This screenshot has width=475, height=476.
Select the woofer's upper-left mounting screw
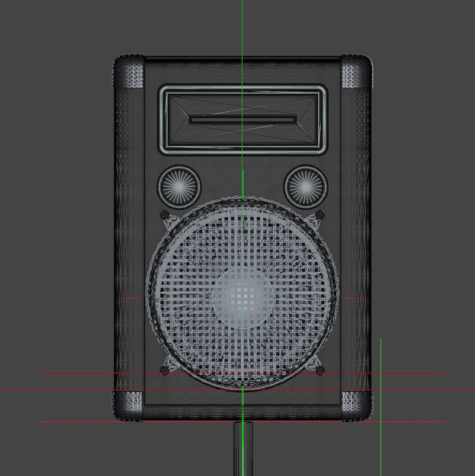164,215
